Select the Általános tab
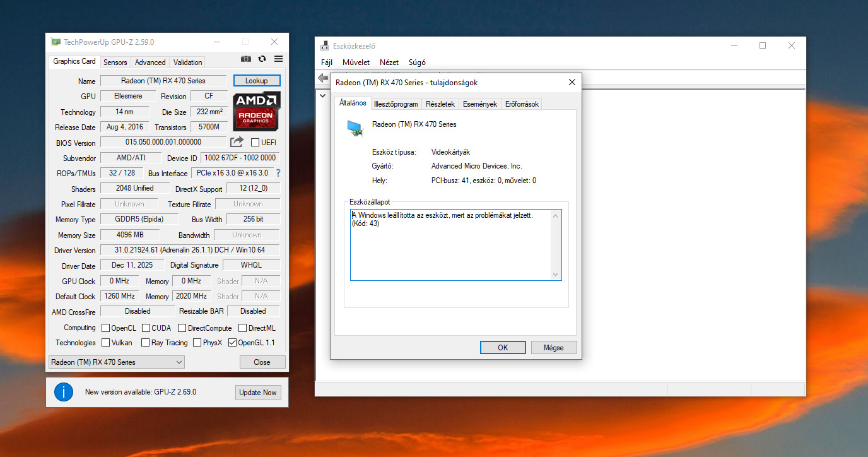868x457 pixels. (x=353, y=103)
